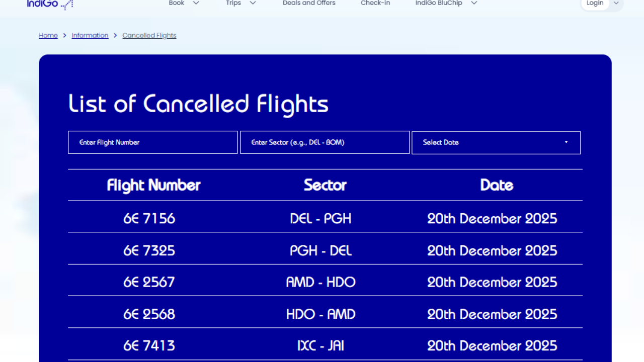Viewport: 644px width, 362px height.
Task: Click the Cancelled Flights breadcrumb
Action: [x=149, y=35]
